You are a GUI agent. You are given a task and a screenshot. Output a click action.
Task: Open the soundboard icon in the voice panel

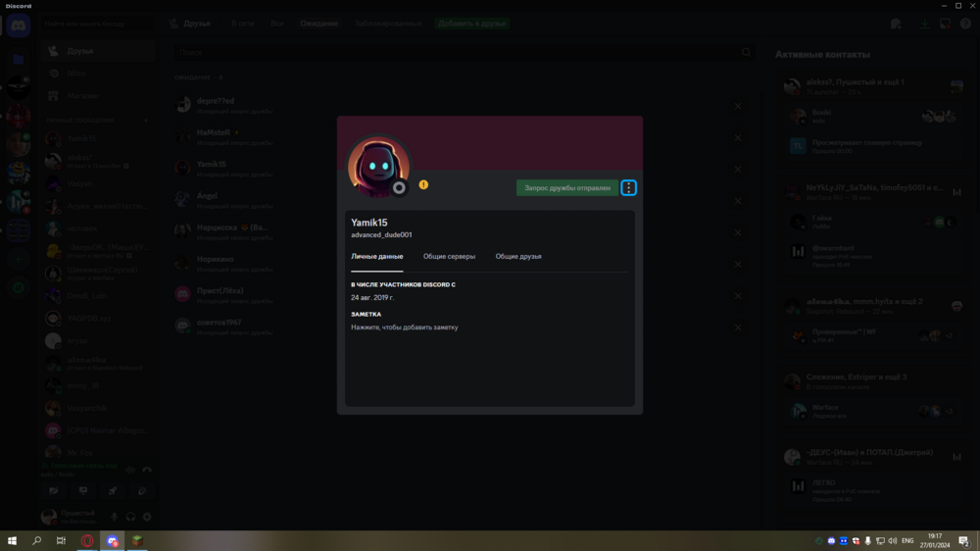click(142, 491)
